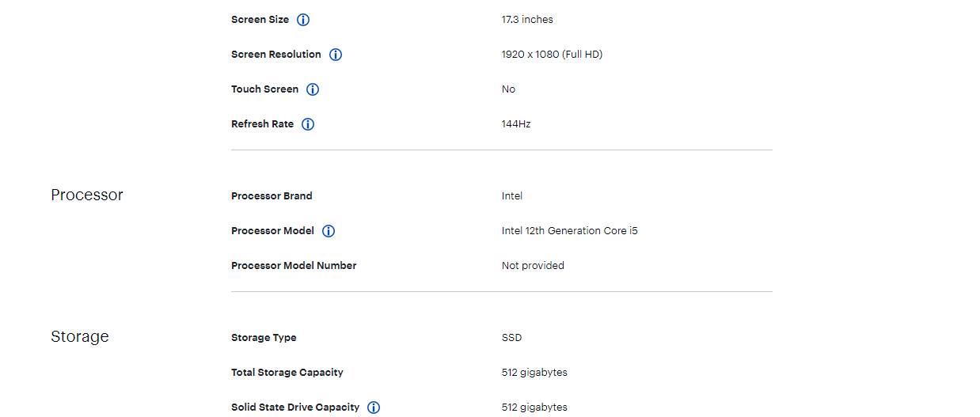Select the Total Storage Capacity label
The height and width of the screenshot is (417, 980).
point(287,373)
